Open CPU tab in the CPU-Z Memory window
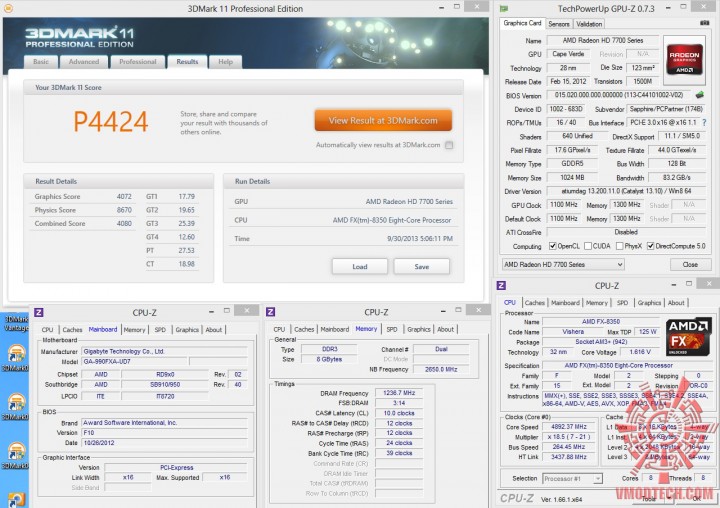This screenshot has height=508, width=720. coord(279,329)
